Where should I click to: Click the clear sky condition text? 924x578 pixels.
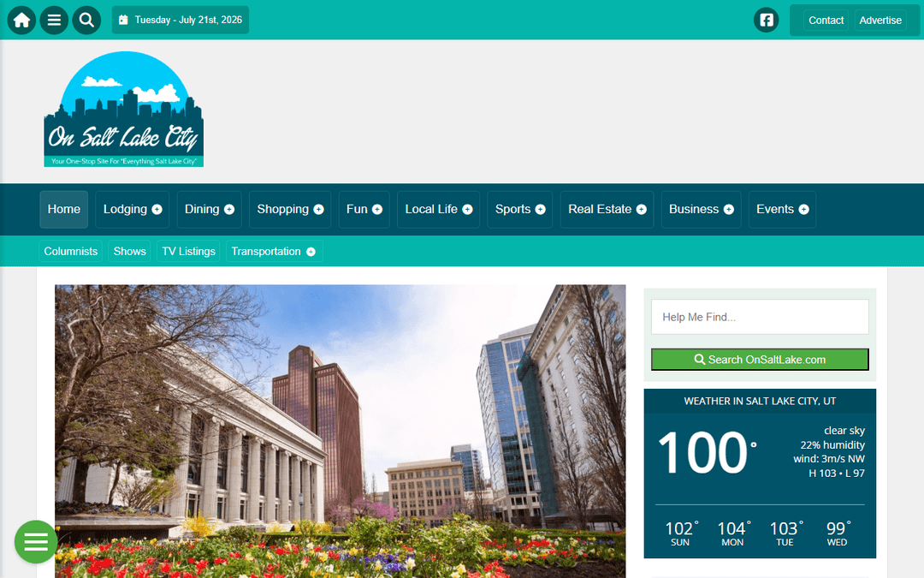tap(844, 431)
